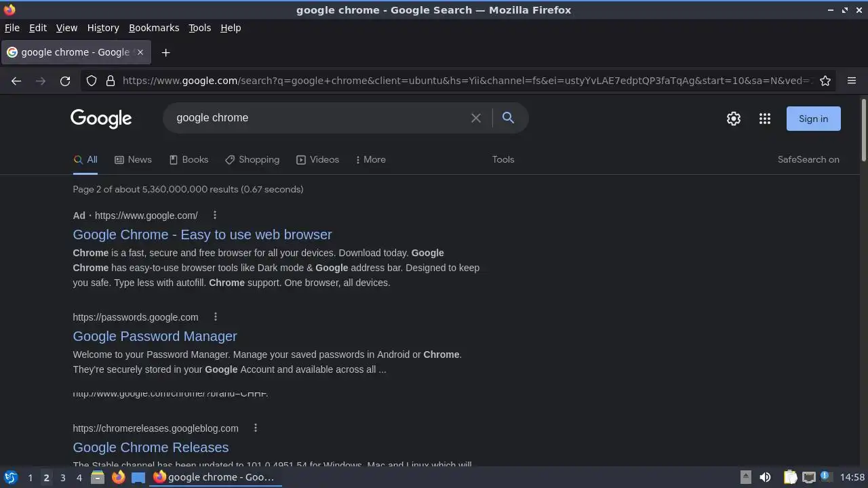Click the 14:58 clock
This screenshot has width=868, height=488.
point(852,477)
